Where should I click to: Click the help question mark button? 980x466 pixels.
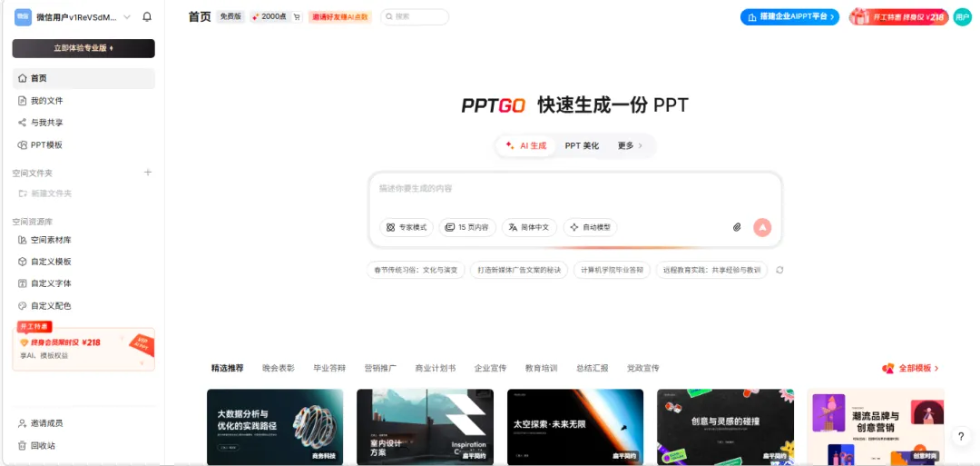(x=961, y=437)
